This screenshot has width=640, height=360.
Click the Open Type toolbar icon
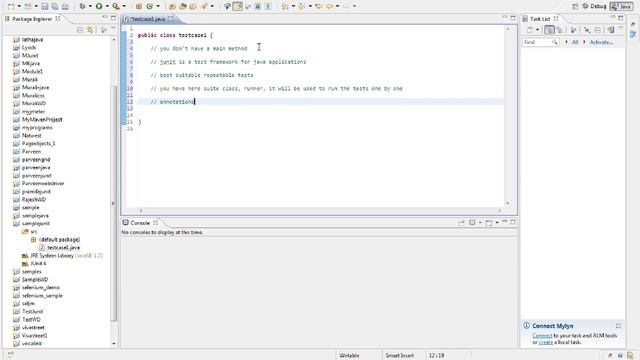172,6
